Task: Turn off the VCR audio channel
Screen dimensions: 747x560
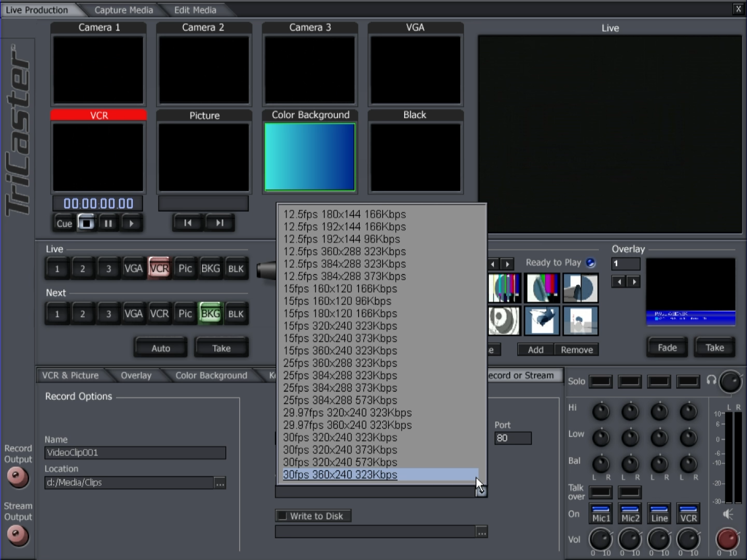Action: [688, 514]
